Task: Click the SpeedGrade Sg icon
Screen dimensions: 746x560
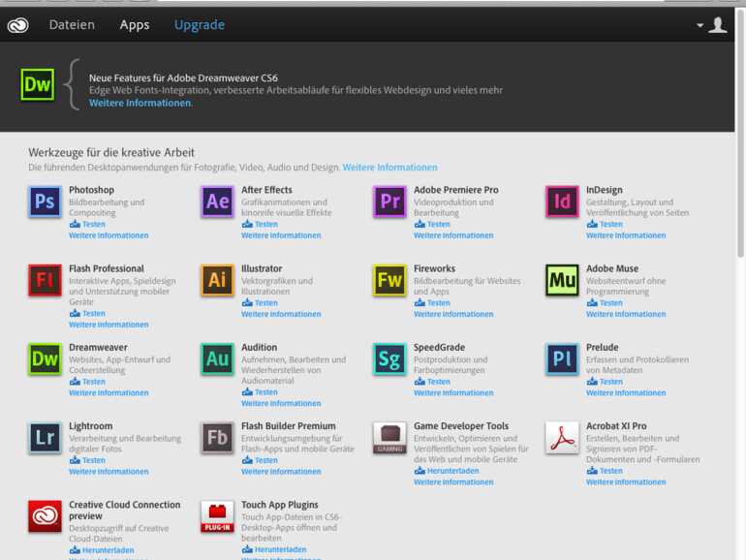Action: click(389, 358)
